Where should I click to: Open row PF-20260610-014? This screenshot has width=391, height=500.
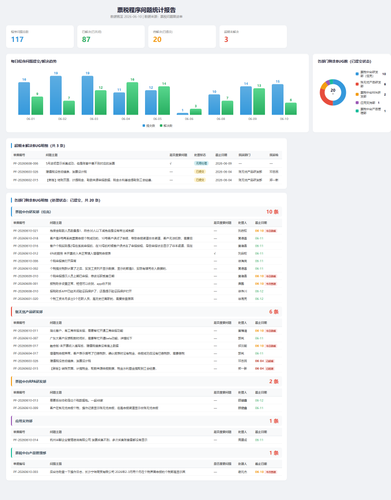click(x=146, y=440)
